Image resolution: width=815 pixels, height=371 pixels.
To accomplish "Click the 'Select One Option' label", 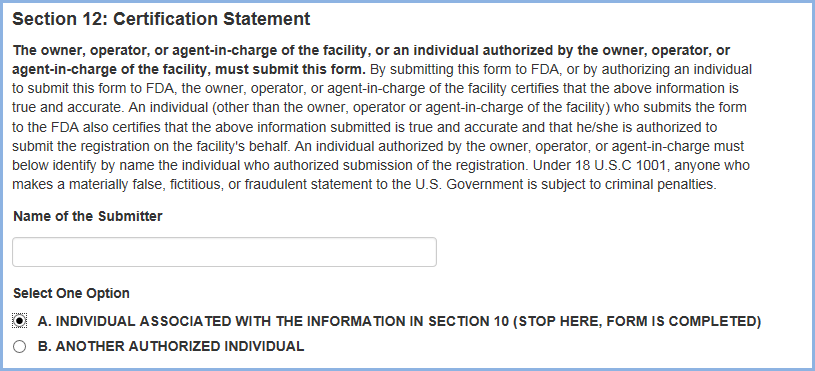I will pos(71,293).
